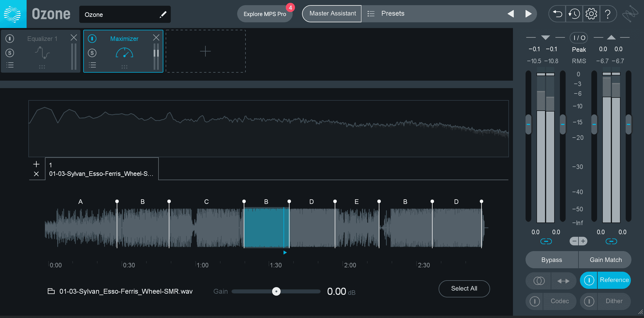Open the Undo History

click(x=574, y=14)
